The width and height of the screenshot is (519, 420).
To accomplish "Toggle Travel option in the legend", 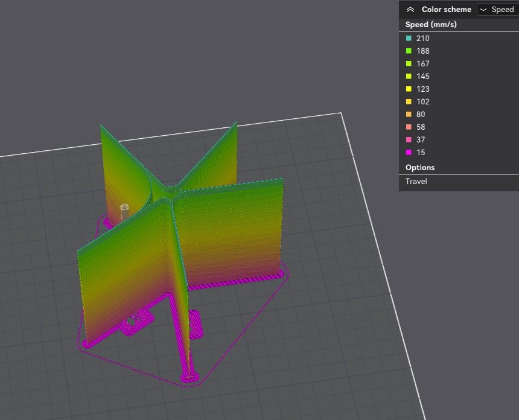I will [x=416, y=182].
